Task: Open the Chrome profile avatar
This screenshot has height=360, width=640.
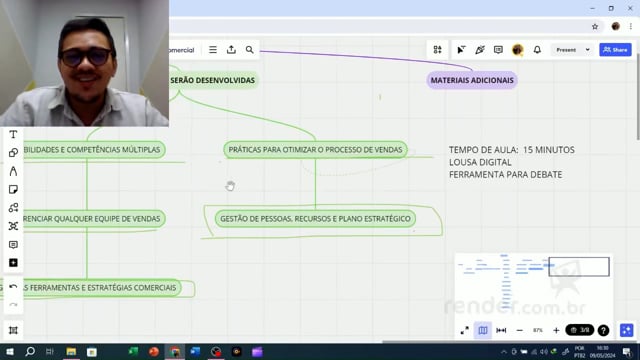Action: [x=616, y=27]
